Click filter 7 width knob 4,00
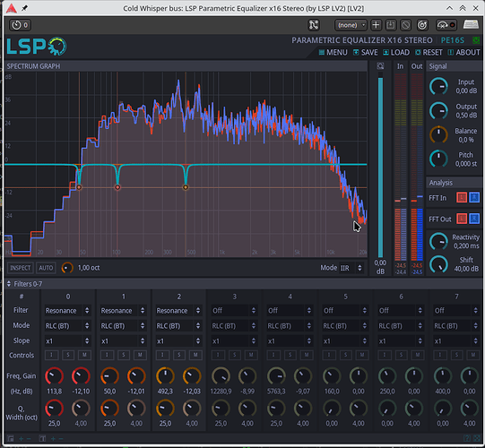Viewport: 485px width, 448px height. [470, 408]
